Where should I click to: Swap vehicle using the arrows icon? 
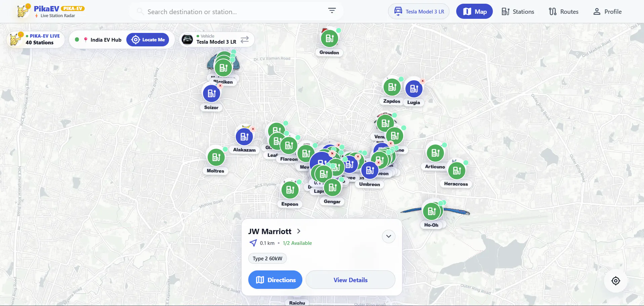click(x=245, y=39)
